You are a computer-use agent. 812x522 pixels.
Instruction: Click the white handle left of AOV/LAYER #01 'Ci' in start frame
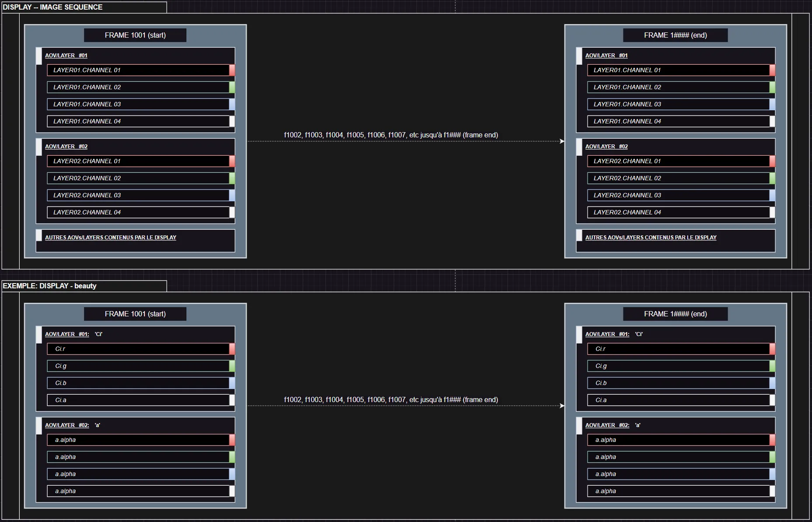(39, 335)
